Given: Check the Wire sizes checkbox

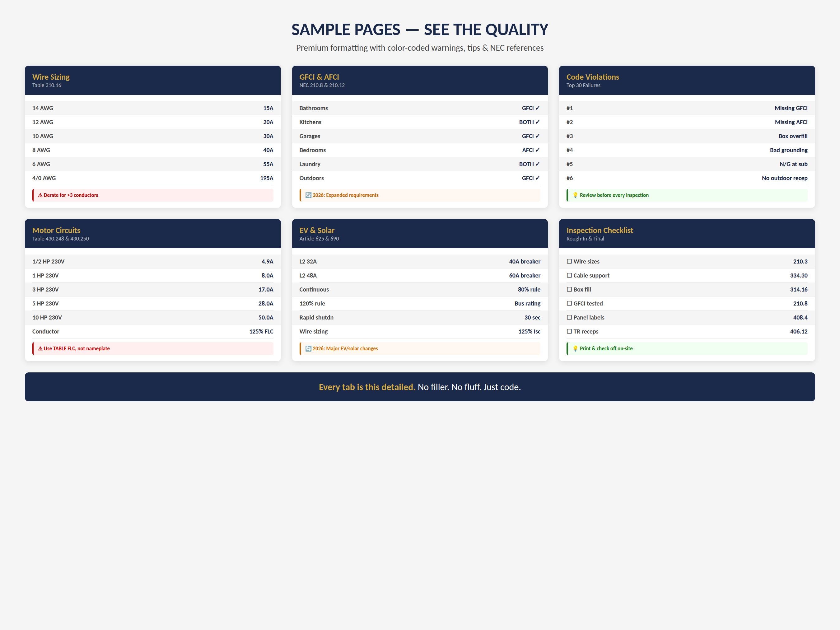Looking at the screenshot, I should pyautogui.click(x=569, y=261).
